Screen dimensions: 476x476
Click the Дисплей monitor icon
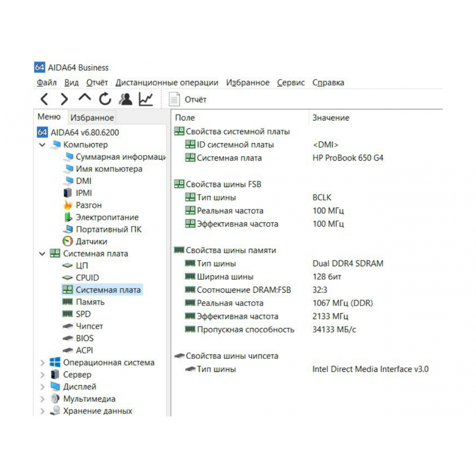(55, 387)
